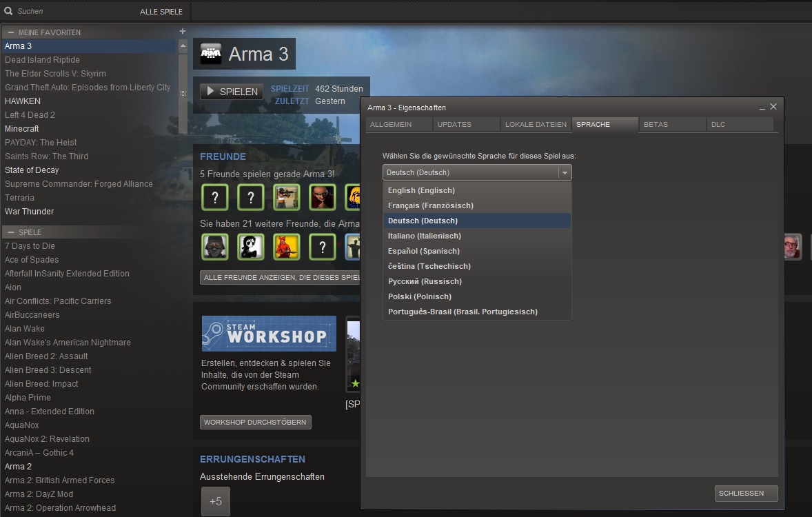
Task: Select State of Decay in favorites
Action: click(x=89, y=170)
